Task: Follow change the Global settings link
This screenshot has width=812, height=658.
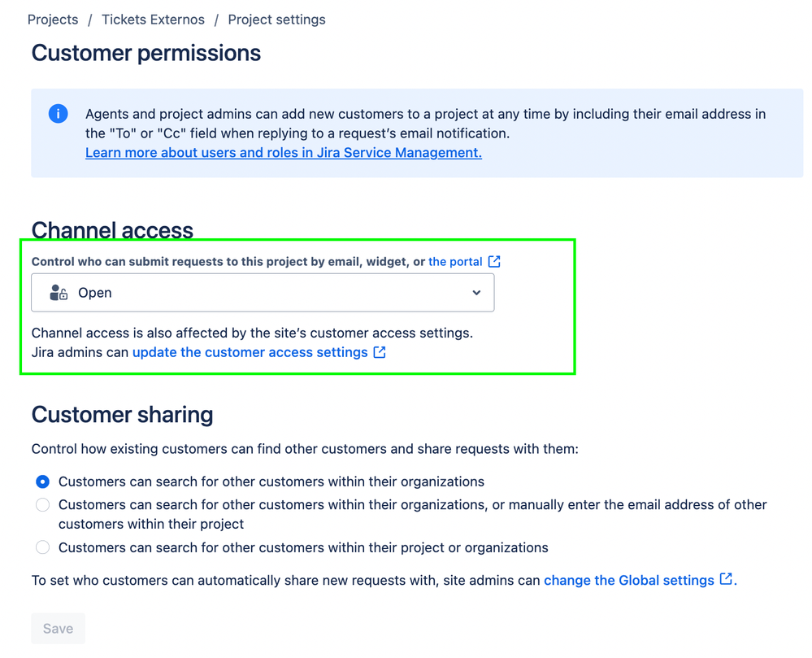Action: [628, 580]
